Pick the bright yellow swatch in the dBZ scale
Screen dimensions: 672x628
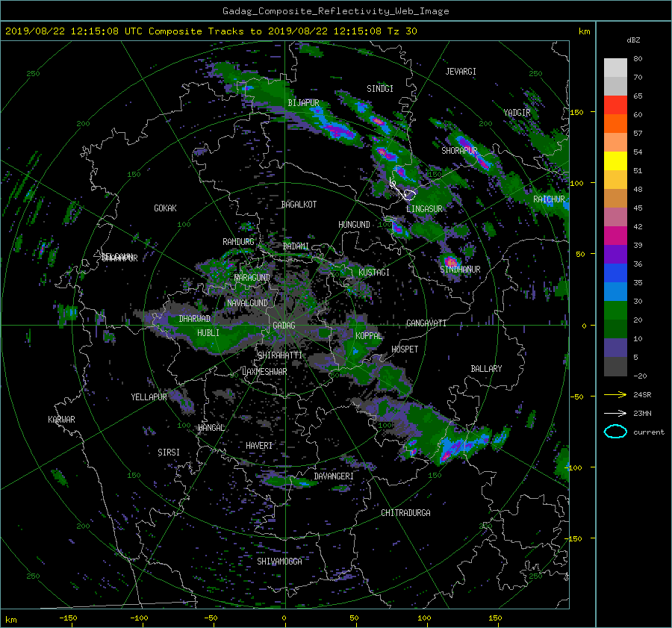tap(615, 161)
